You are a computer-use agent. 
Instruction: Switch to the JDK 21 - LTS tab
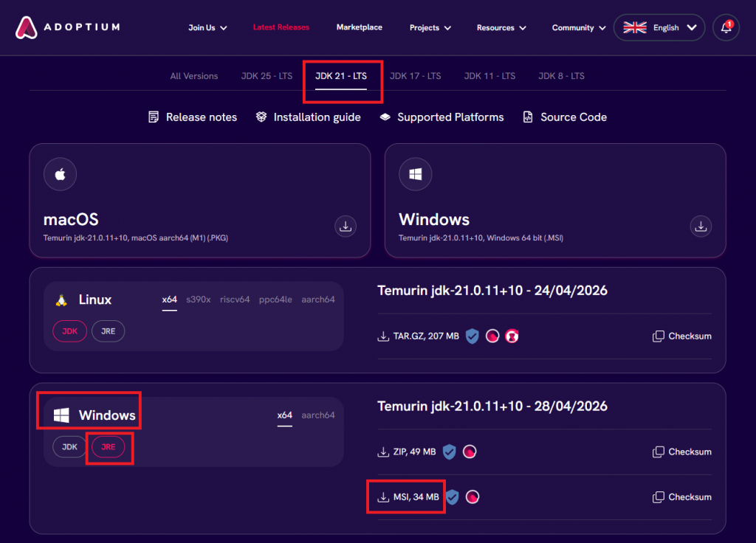(341, 76)
